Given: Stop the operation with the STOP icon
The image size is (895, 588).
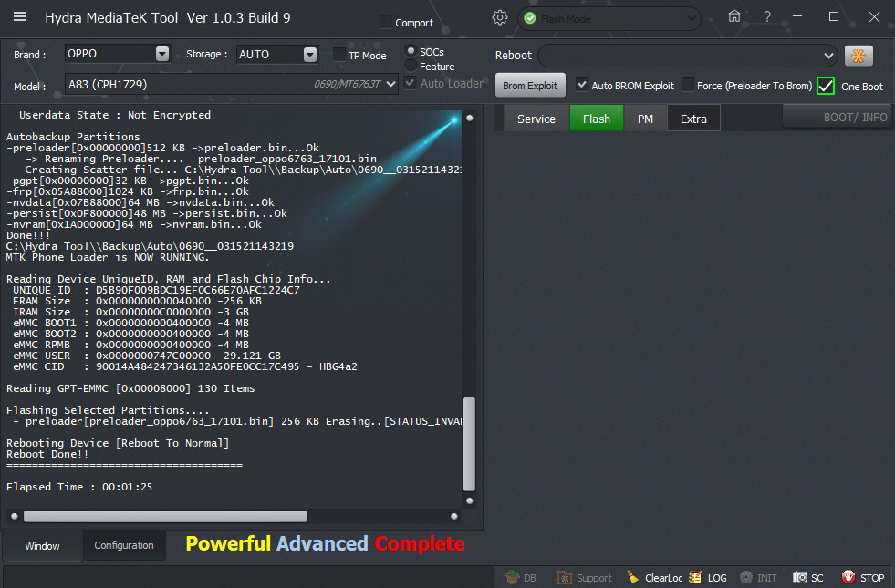Looking at the screenshot, I should pos(863,577).
